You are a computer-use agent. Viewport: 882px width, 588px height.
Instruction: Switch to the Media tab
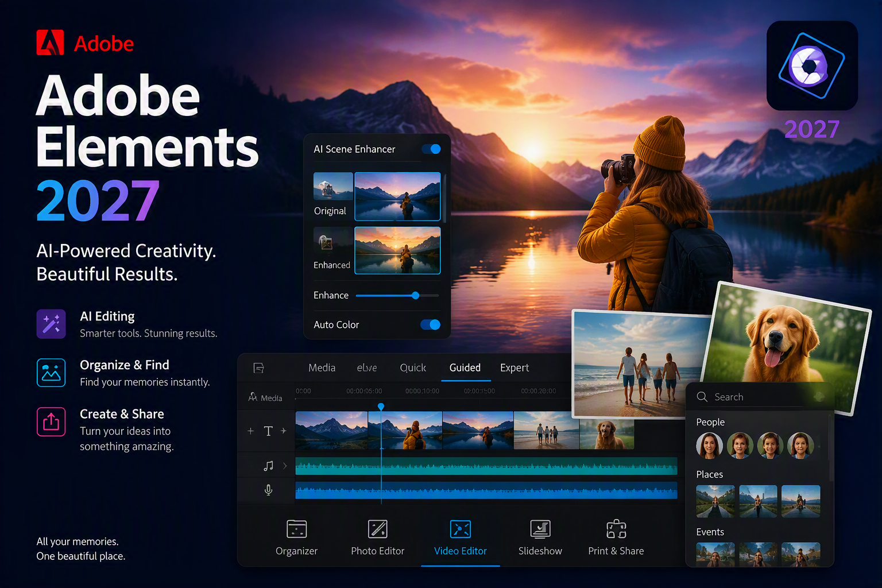pyautogui.click(x=322, y=367)
